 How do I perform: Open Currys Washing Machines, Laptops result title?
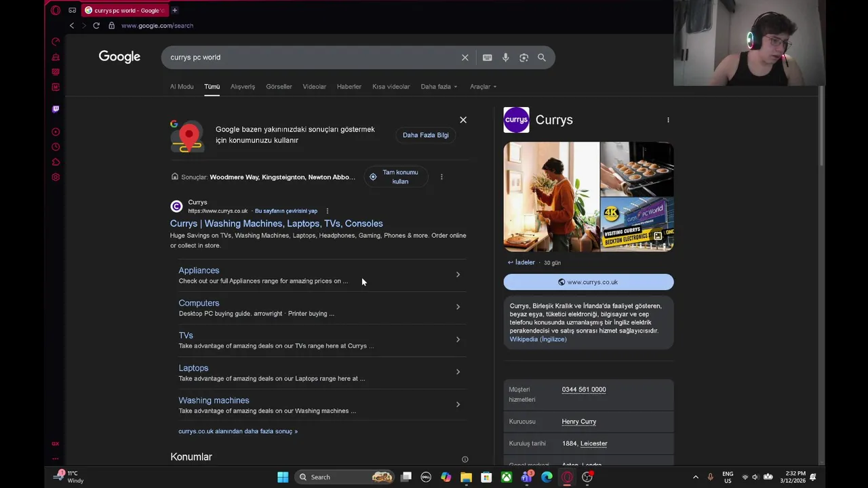pos(277,224)
